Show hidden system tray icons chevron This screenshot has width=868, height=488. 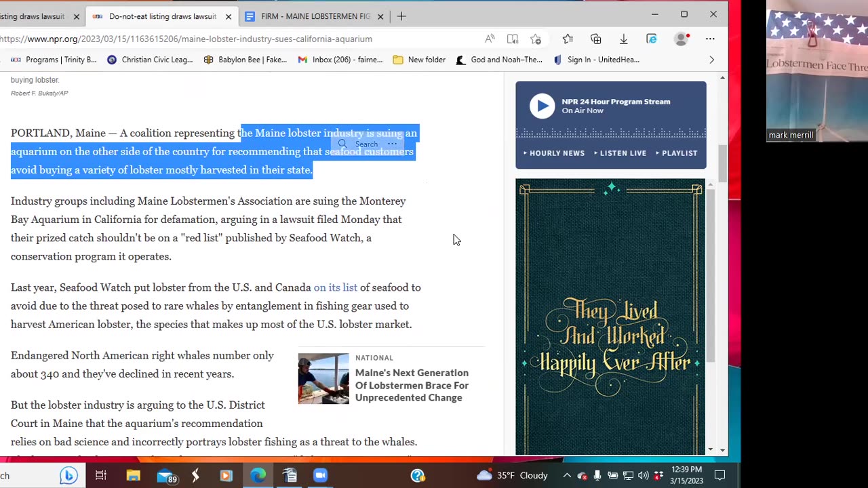[567, 475]
